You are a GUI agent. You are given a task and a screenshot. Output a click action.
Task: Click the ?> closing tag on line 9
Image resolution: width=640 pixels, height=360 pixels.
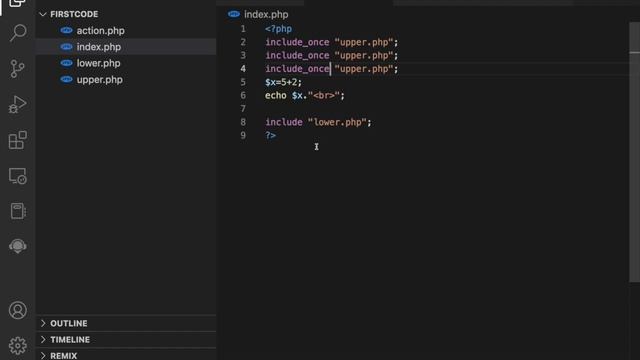click(x=271, y=136)
